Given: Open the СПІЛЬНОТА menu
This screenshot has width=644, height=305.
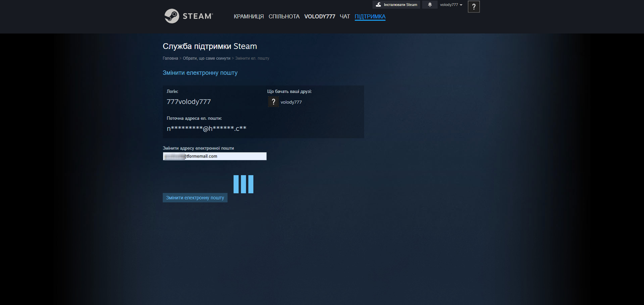Looking at the screenshot, I should 284,17.
